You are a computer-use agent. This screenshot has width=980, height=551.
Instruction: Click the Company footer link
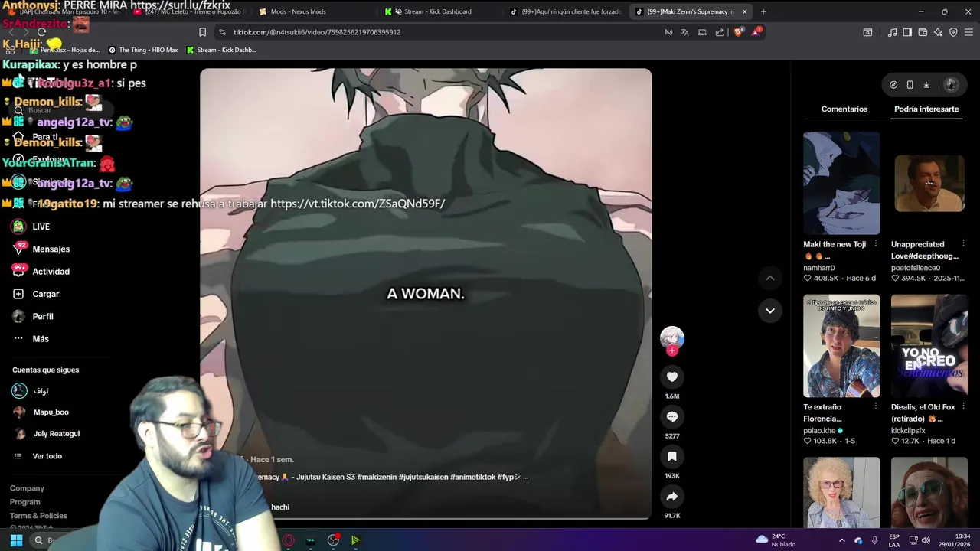[27, 488]
